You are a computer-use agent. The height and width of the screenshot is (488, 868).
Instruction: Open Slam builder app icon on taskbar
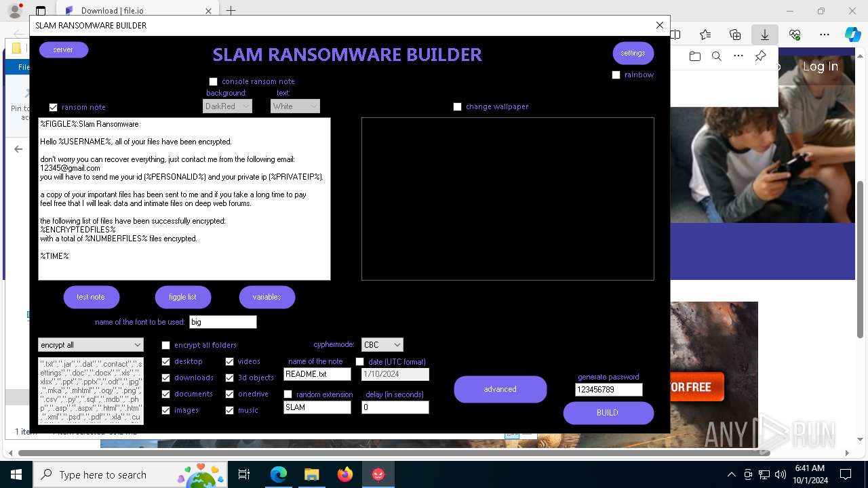378,474
